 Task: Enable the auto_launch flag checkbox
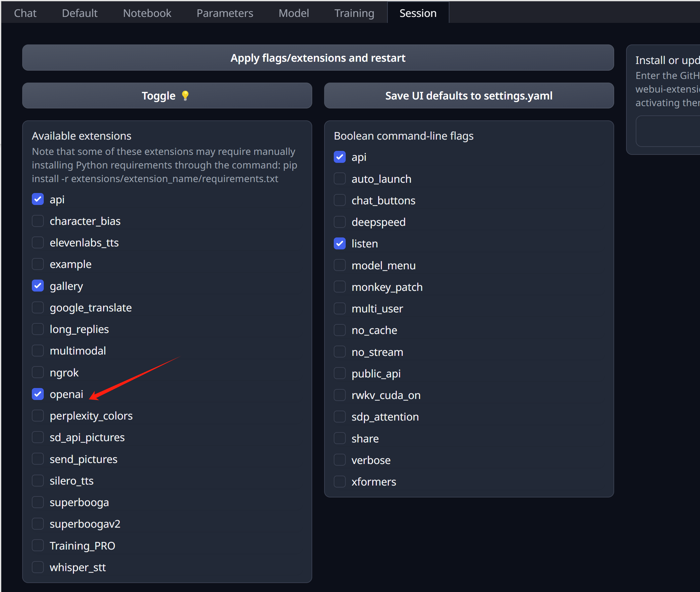click(339, 179)
